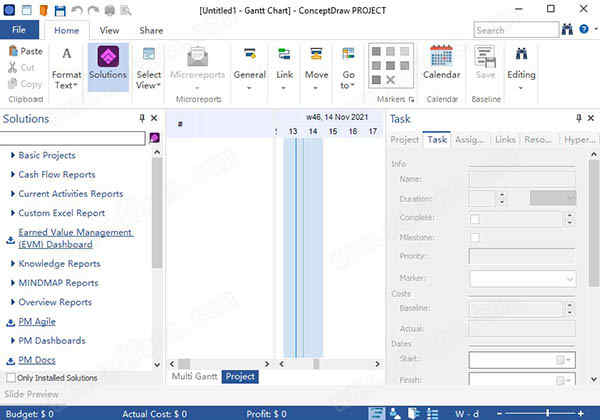Switch to the Project tab in Task panel
Screen dimensions: 600x420
(x=404, y=140)
